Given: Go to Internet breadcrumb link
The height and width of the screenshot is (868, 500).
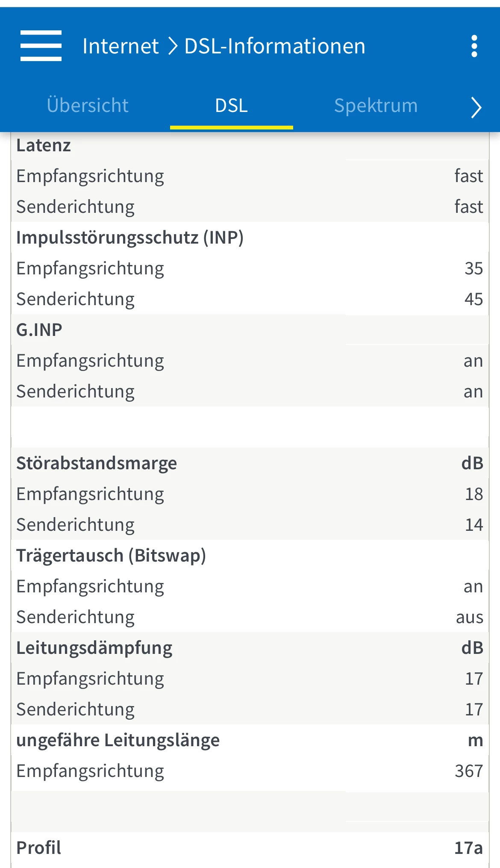Looking at the screenshot, I should (121, 46).
